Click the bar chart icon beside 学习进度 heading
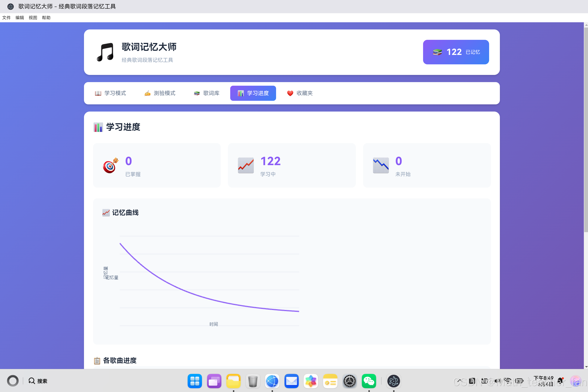The height and width of the screenshot is (392, 588). pos(98,127)
